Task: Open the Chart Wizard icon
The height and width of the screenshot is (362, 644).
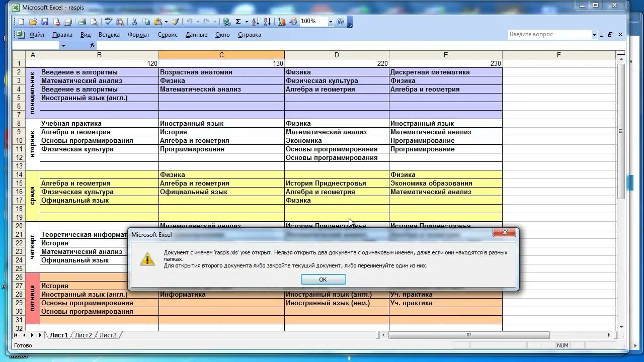Action: point(282,22)
